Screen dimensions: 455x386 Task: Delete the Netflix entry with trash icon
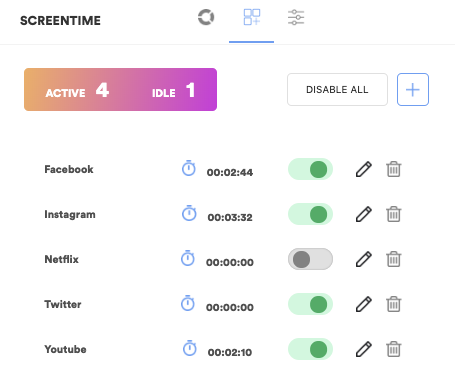coord(394,259)
